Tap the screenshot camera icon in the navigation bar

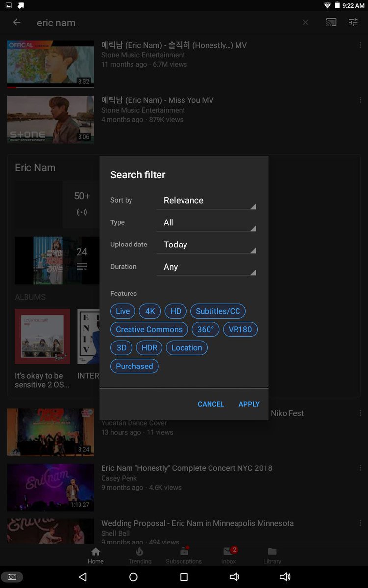(x=12, y=577)
